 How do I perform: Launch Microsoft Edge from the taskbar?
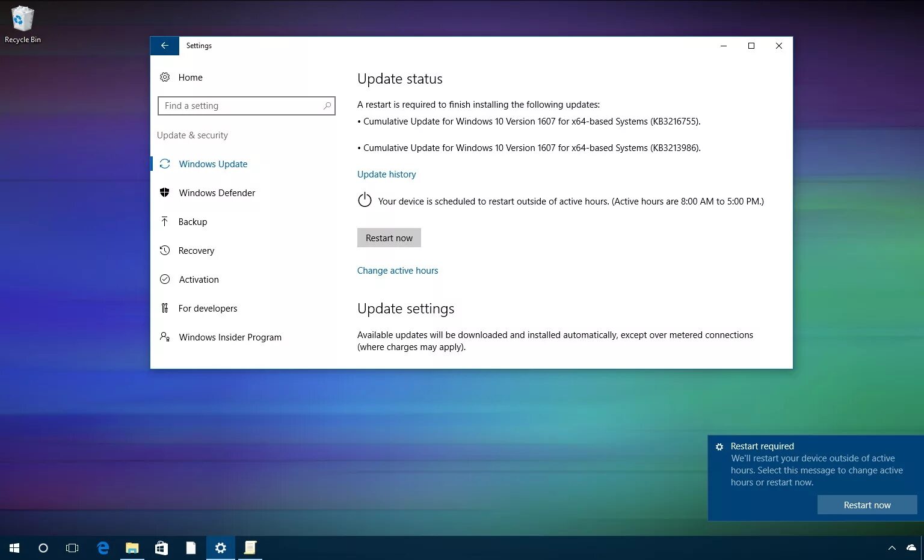pyautogui.click(x=103, y=548)
